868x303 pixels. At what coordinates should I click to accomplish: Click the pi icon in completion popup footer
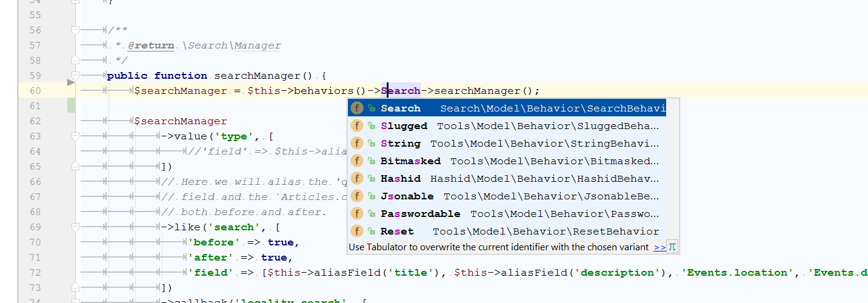tap(672, 247)
